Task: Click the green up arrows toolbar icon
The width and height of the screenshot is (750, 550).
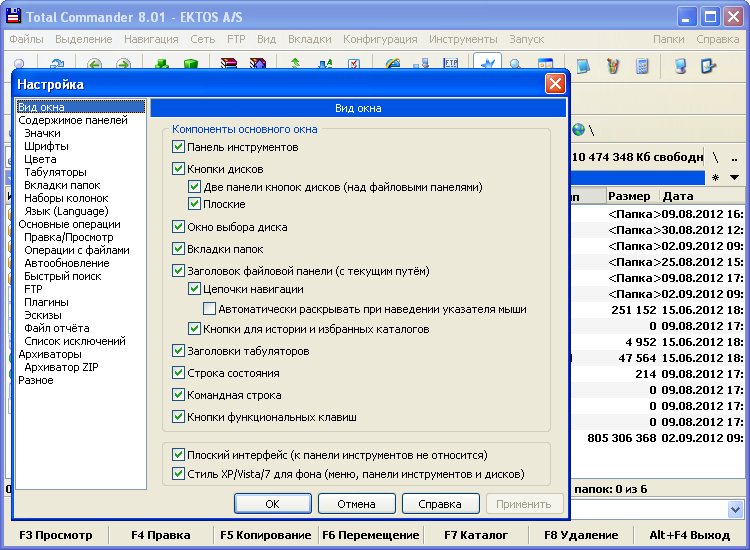Action: point(295,64)
